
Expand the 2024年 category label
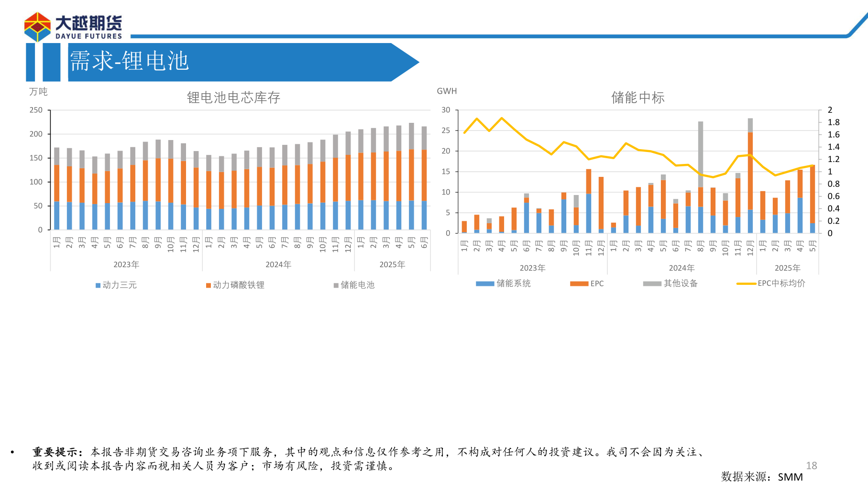tap(277, 263)
